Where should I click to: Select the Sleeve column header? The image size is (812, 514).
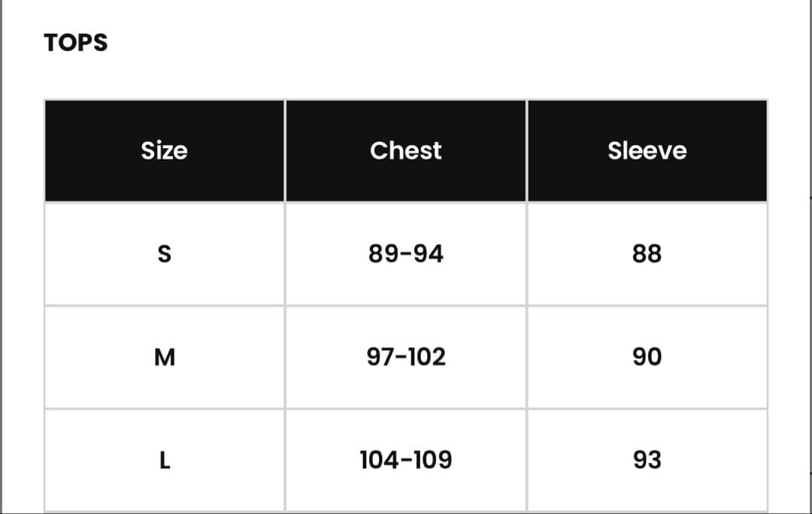pos(647,150)
